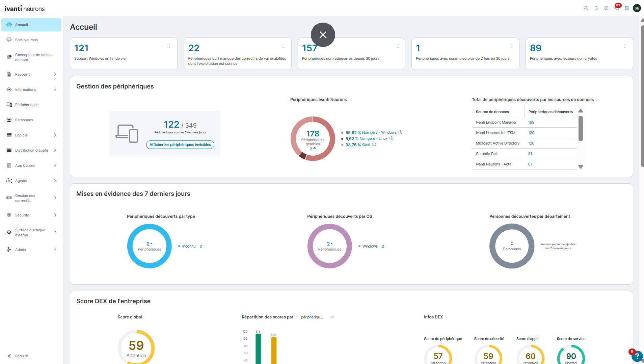Click the Agents network icon
This screenshot has height=364, width=644.
click(9, 181)
